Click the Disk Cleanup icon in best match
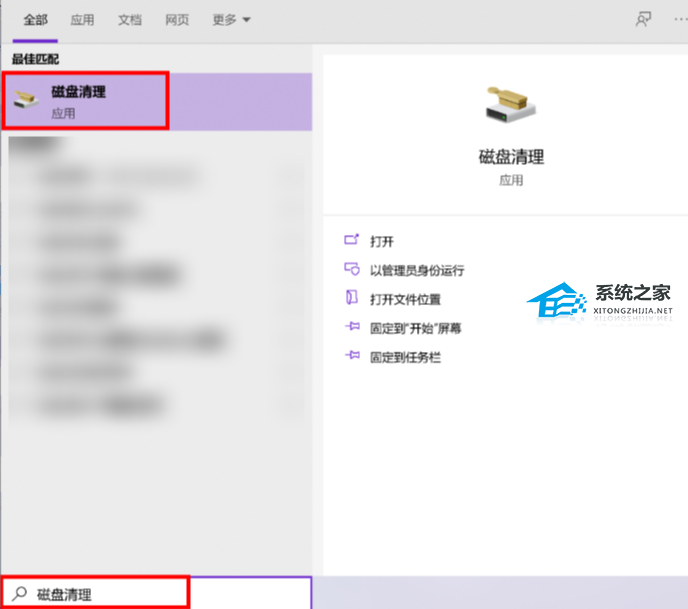Image resolution: width=688 pixels, height=609 pixels. [28, 98]
